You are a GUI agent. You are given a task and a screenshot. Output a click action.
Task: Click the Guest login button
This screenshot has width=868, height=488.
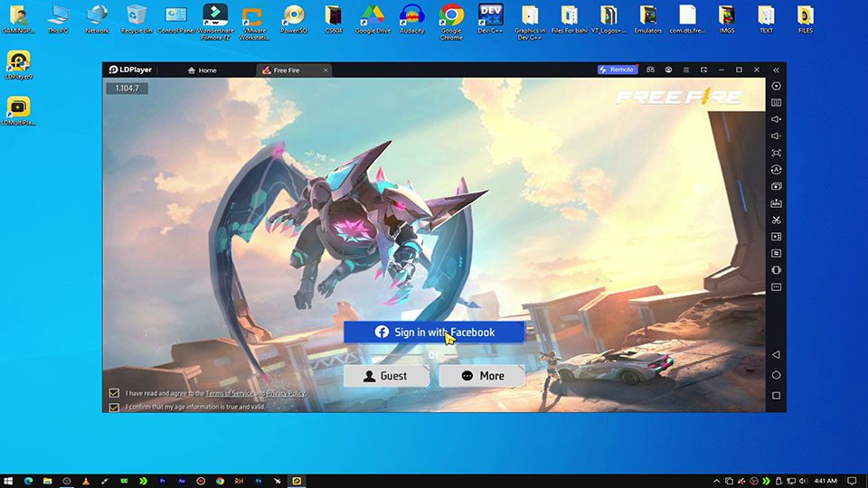point(386,376)
